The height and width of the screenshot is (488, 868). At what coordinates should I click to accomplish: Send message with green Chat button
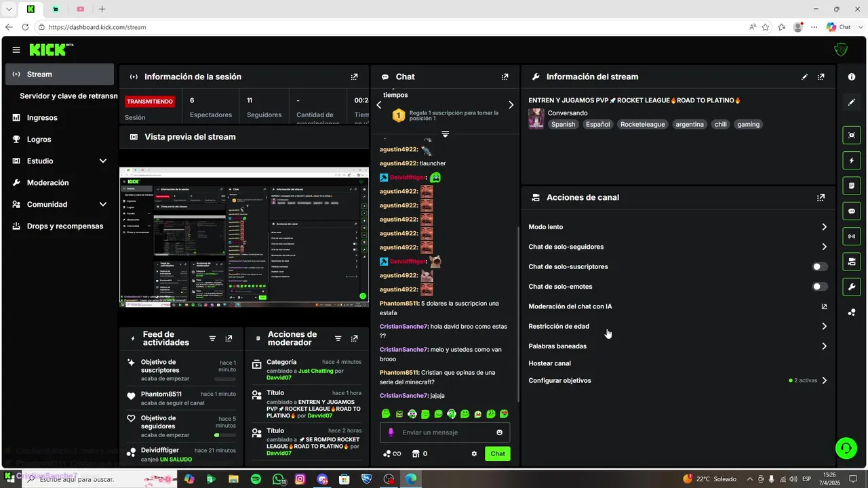tap(498, 454)
